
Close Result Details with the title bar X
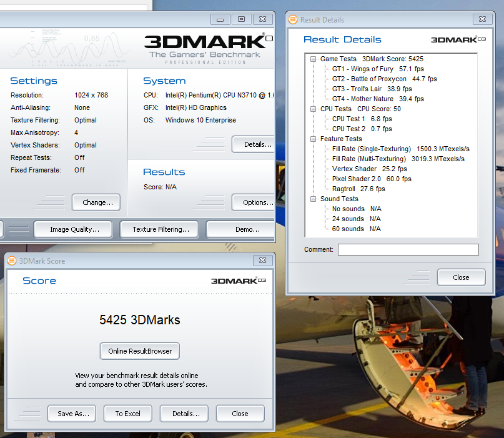tap(483, 19)
